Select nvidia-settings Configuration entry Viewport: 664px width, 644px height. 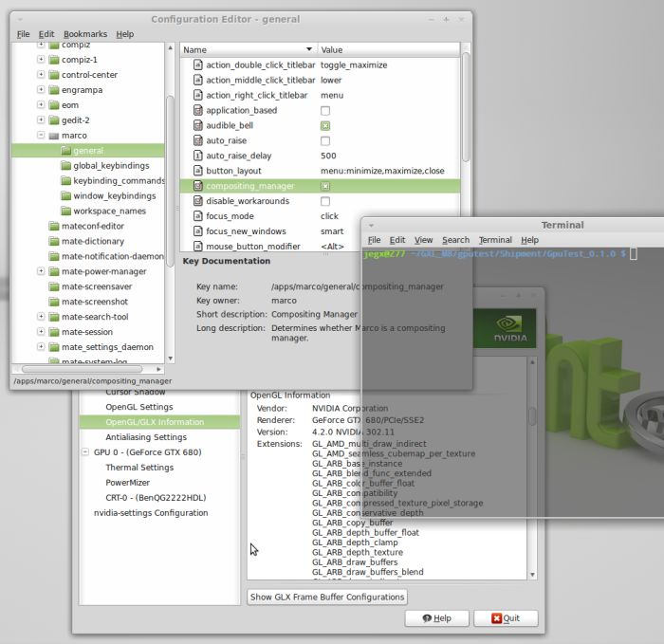pos(151,513)
